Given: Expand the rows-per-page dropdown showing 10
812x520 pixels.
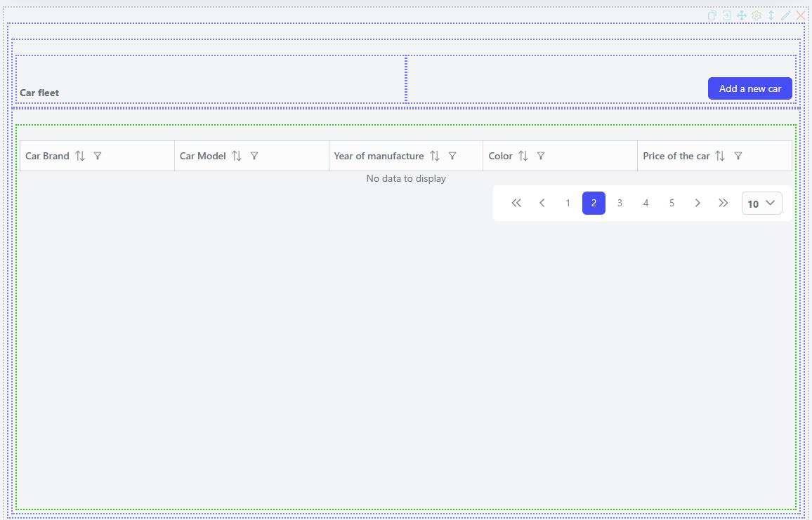Looking at the screenshot, I should 761,204.
